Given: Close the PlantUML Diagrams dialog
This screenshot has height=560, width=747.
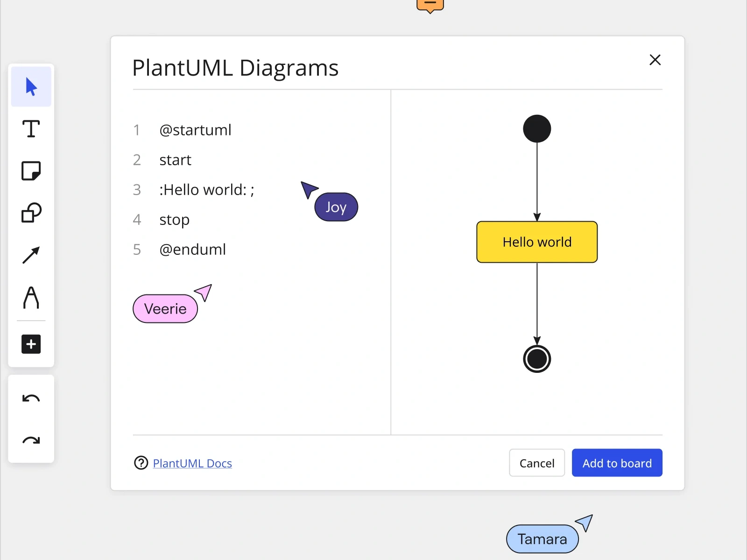Looking at the screenshot, I should tap(655, 60).
